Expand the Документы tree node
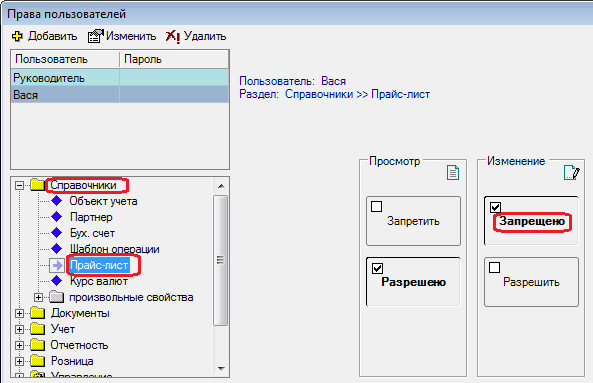Viewport: 593px width, 383px height. 19,313
